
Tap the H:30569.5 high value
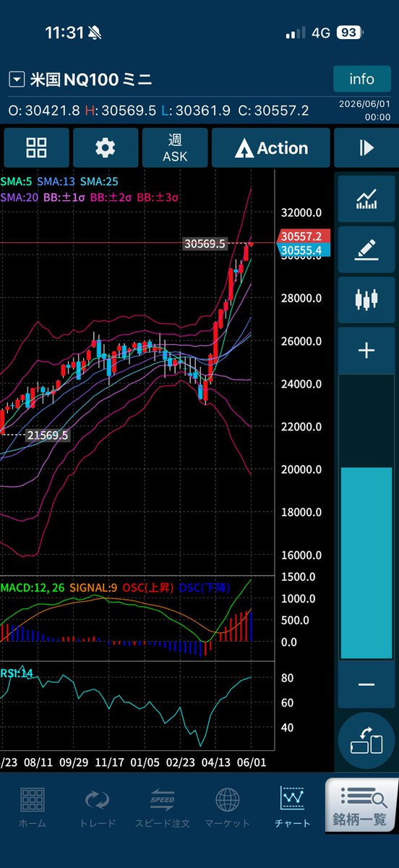(120, 111)
